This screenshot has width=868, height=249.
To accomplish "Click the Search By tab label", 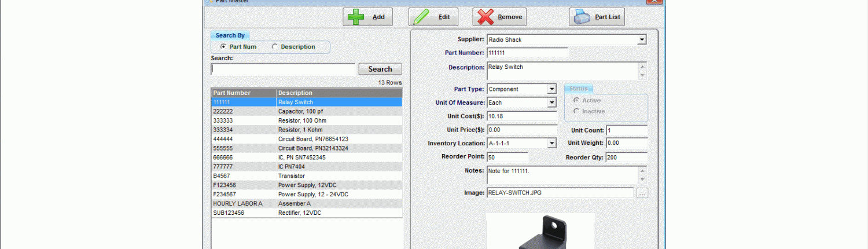I will point(230,35).
